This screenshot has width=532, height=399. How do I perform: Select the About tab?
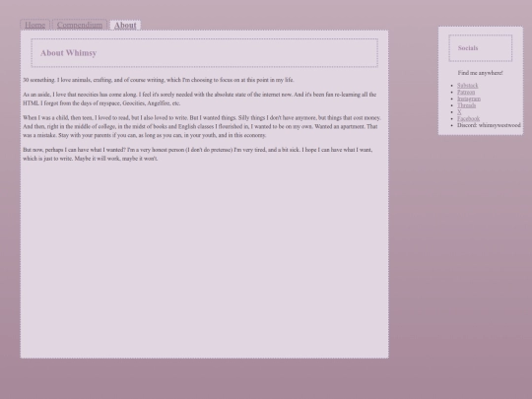125,25
